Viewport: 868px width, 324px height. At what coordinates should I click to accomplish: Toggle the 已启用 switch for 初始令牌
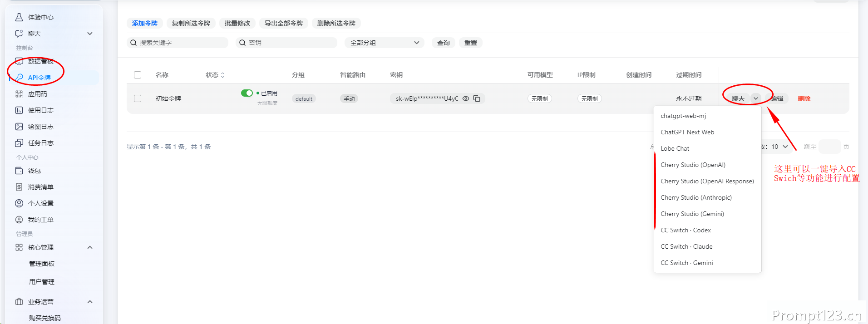247,93
